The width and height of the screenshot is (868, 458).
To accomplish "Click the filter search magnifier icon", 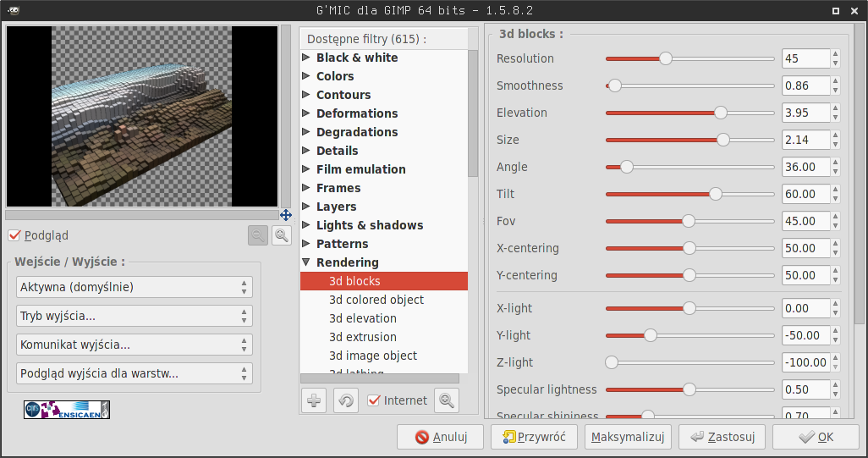I will tap(447, 400).
